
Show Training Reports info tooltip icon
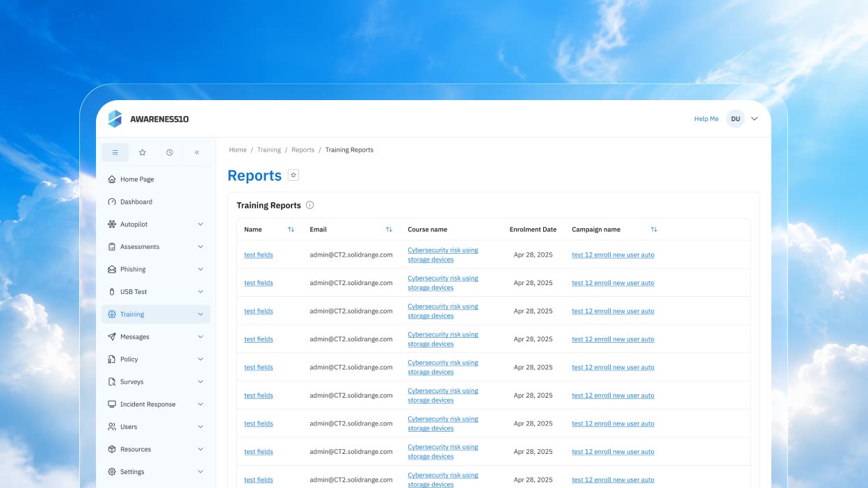310,205
